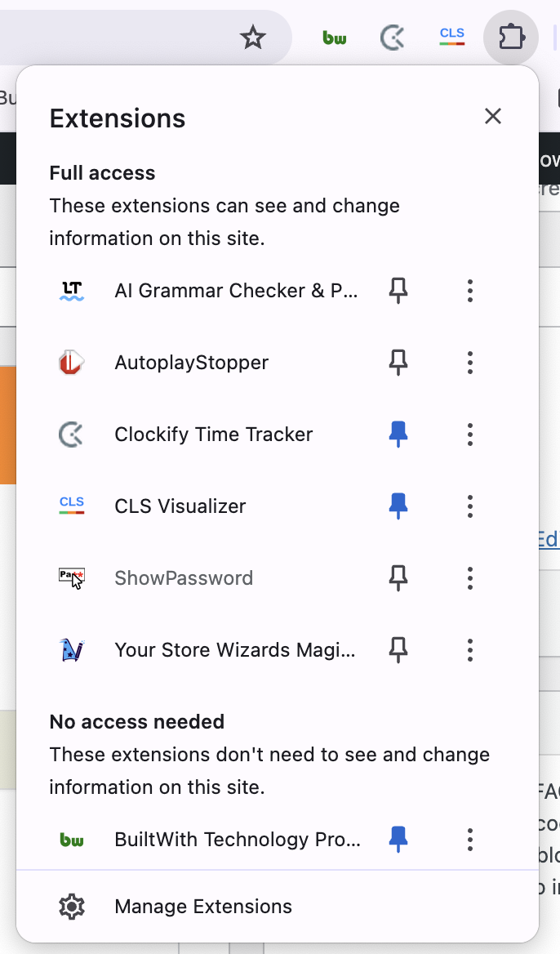This screenshot has width=560, height=954.
Task: Unpin CLS Visualizer from the toolbar
Action: (x=398, y=506)
